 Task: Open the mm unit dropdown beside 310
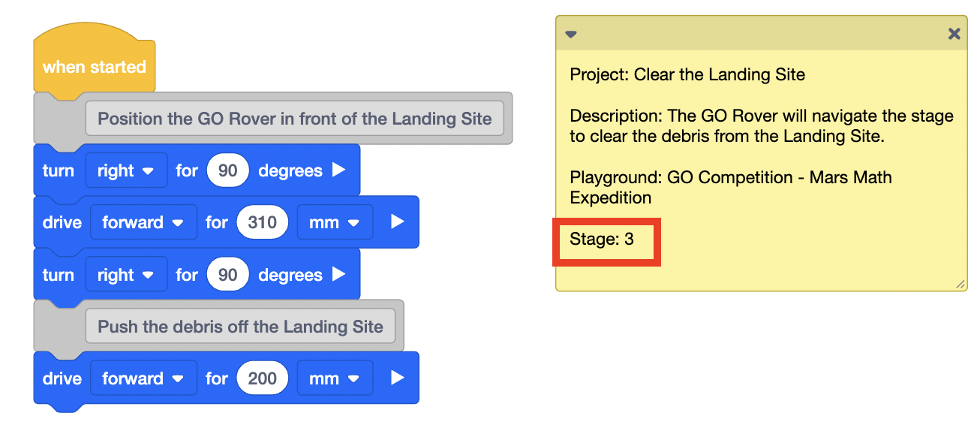click(x=335, y=222)
